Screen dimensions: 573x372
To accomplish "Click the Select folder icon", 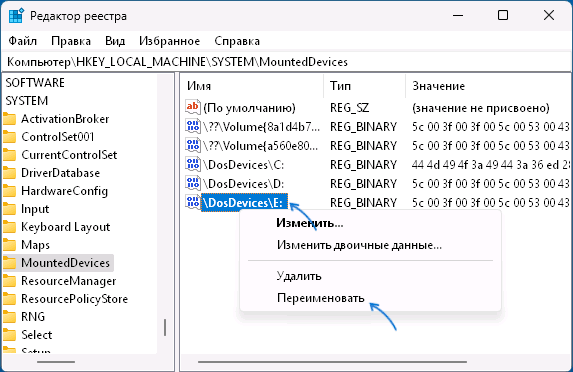I will (10, 335).
